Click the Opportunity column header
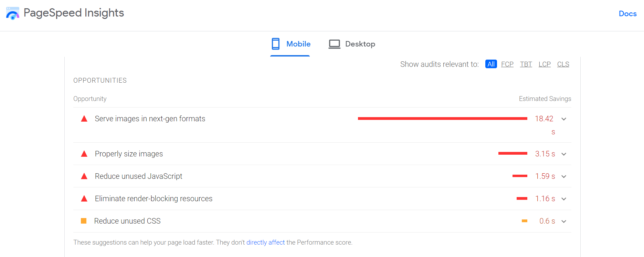Viewport: 644px width, 257px height. [x=90, y=99]
